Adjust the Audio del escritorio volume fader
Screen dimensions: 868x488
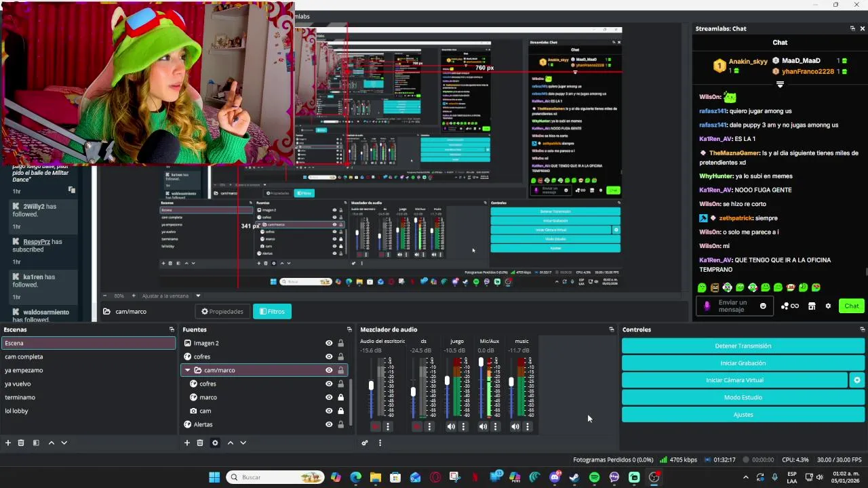[371, 386]
